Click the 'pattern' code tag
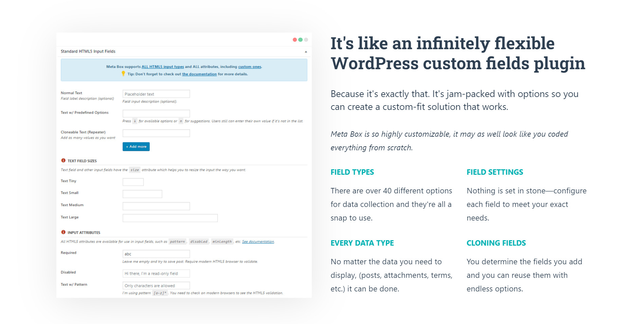This screenshot has width=644, height=324. (177, 242)
